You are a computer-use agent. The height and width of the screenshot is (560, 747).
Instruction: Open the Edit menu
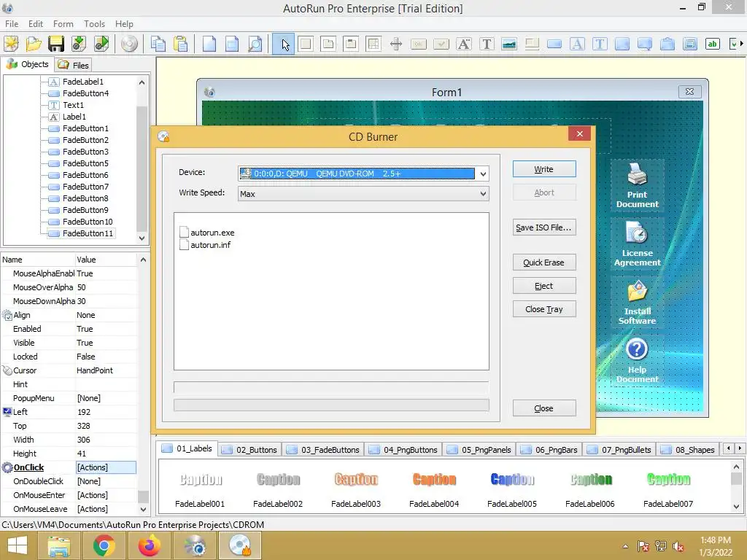point(35,24)
